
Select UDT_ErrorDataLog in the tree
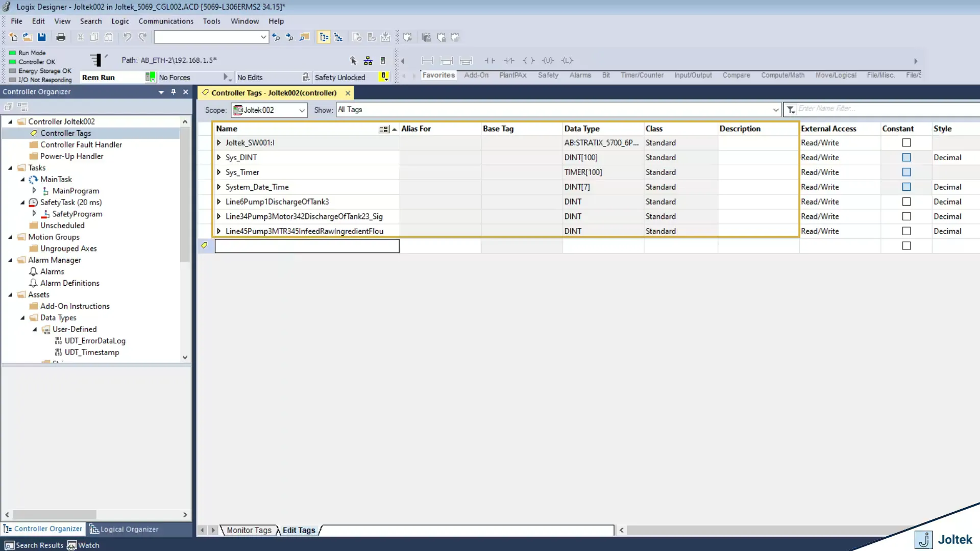coord(95,341)
